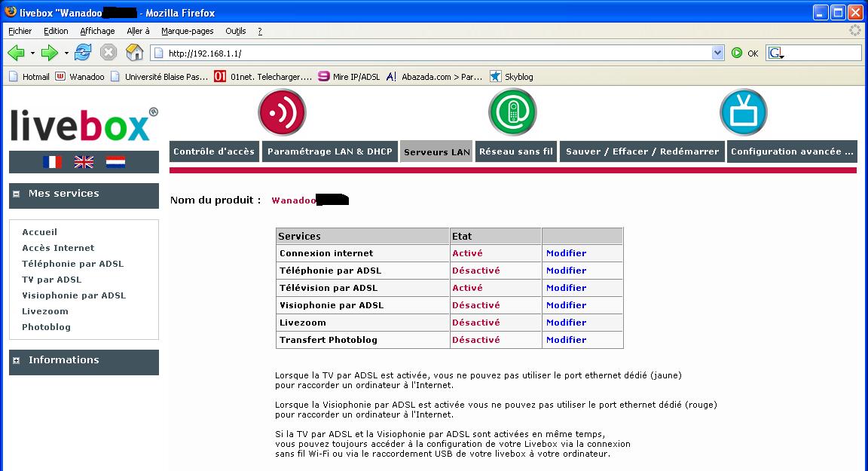Go to the Firefox home page icon
Image resolution: width=868 pixels, height=471 pixels.
pyautogui.click(x=135, y=53)
